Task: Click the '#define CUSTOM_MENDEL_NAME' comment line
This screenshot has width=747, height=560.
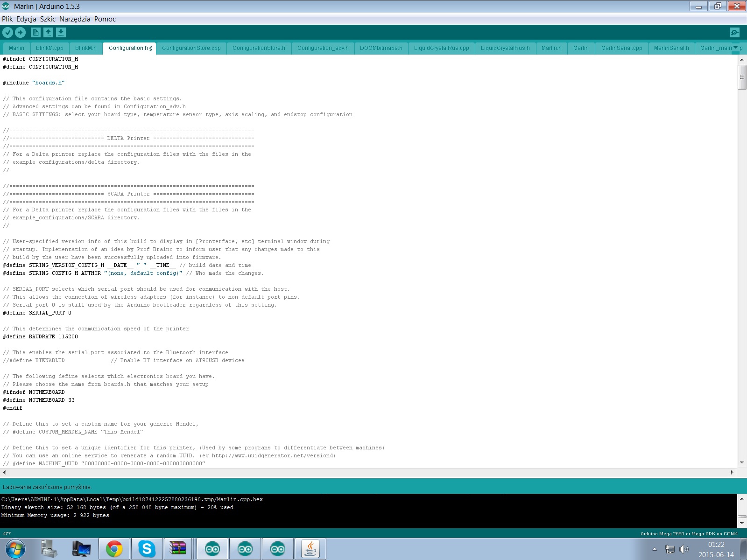Action: coord(73,432)
